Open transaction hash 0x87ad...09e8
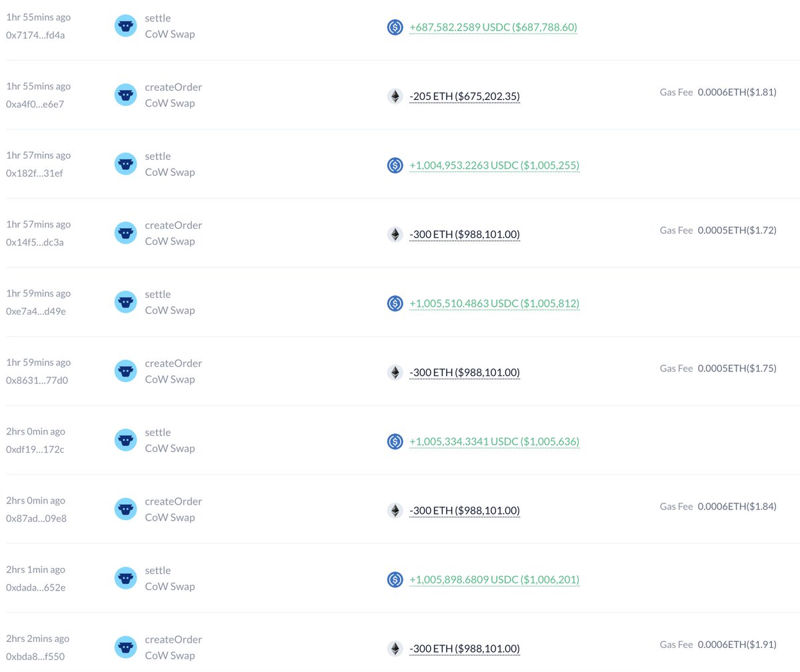Viewport: 800px width, 672px height. pyautogui.click(x=36, y=518)
